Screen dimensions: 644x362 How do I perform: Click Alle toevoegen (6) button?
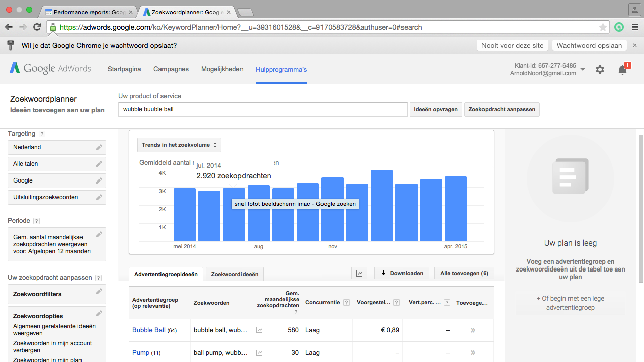click(464, 273)
